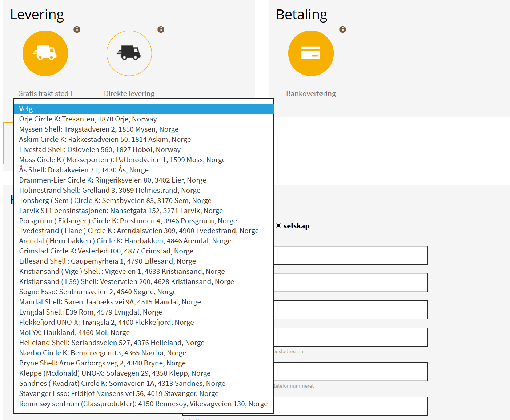This screenshot has height=420, width=510.
Task: Pick Nærbo Circle K Bernervegen 13
Action: pos(144,353)
